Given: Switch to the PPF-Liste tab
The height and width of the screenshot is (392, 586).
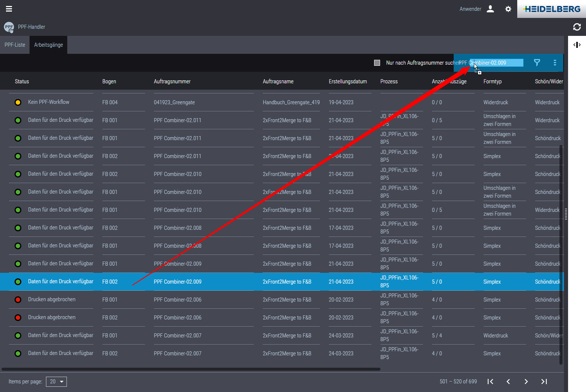Looking at the screenshot, I should tap(15, 45).
